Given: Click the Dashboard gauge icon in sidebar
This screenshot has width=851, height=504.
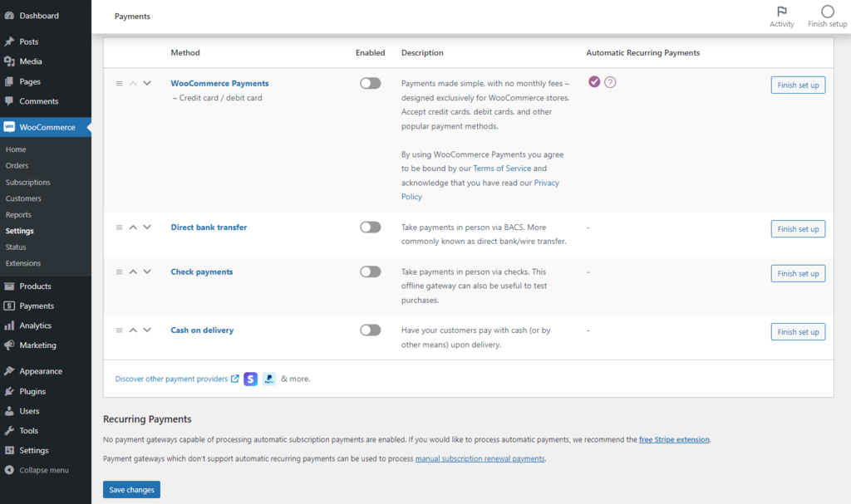Looking at the screenshot, I should tap(9, 16).
